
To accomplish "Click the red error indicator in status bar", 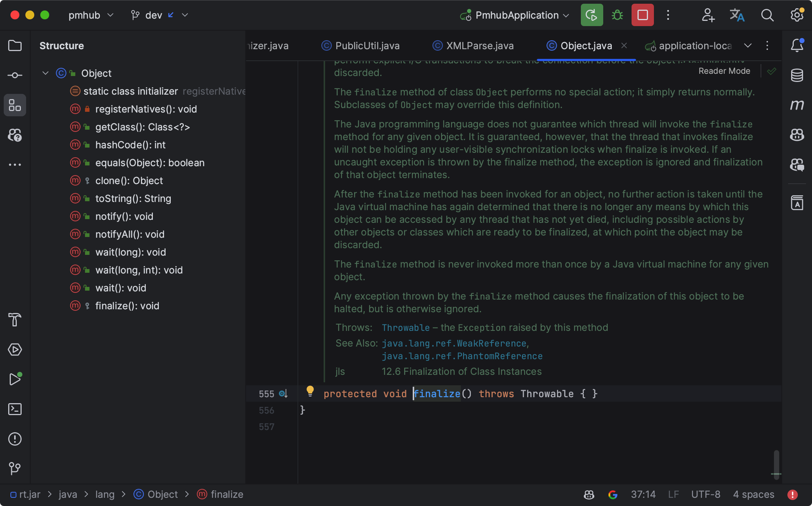I will tap(793, 494).
